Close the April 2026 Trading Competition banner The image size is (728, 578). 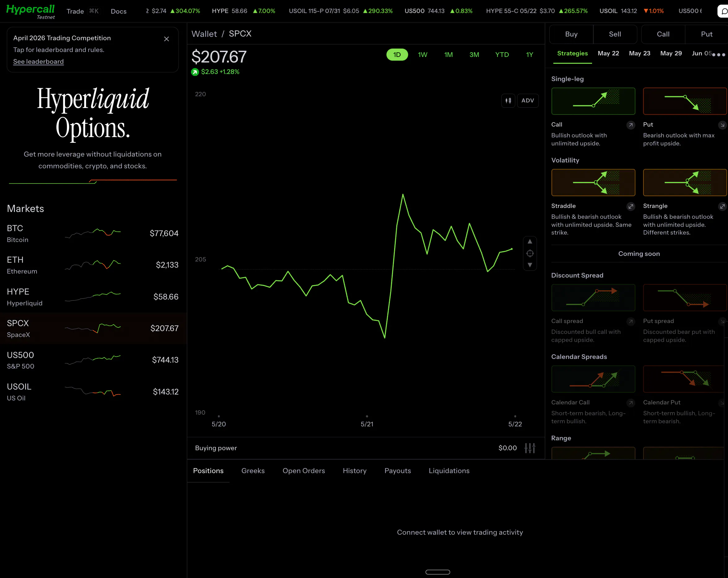click(x=167, y=39)
